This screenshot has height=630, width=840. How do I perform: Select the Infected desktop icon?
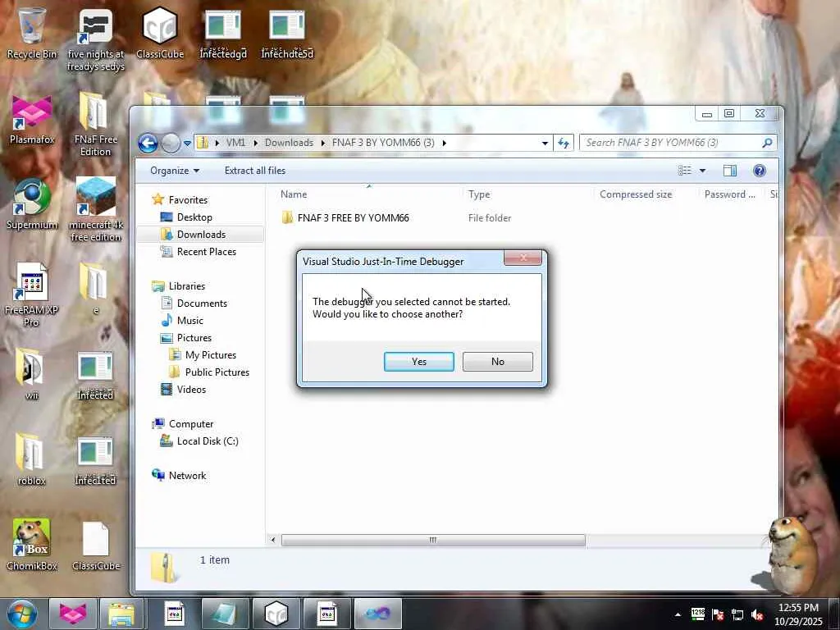95,375
